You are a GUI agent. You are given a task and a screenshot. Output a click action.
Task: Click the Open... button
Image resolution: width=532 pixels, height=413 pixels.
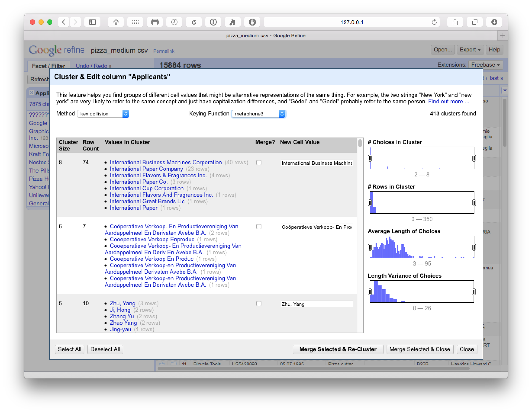tap(443, 50)
